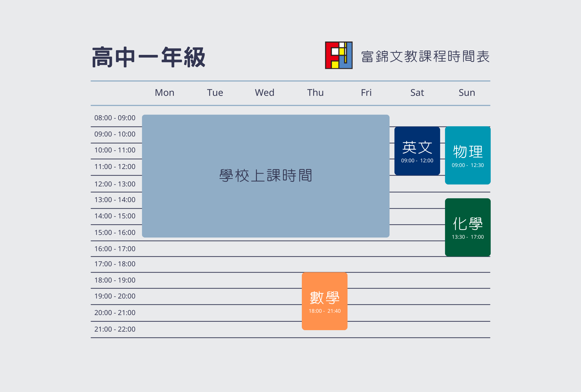
Task: Click the Mon column header
Action: (x=164, y=93)
